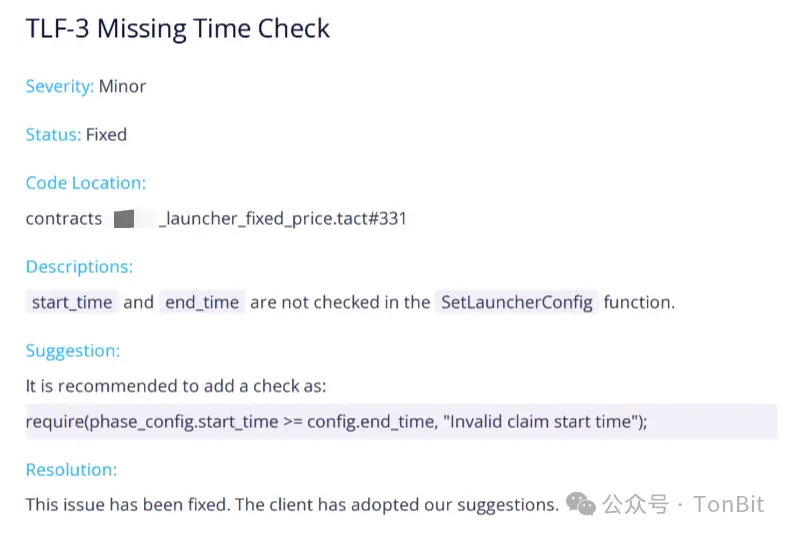The image size is (788, 536).
Task: Select the Minor severity value
Action: [122, 86]
